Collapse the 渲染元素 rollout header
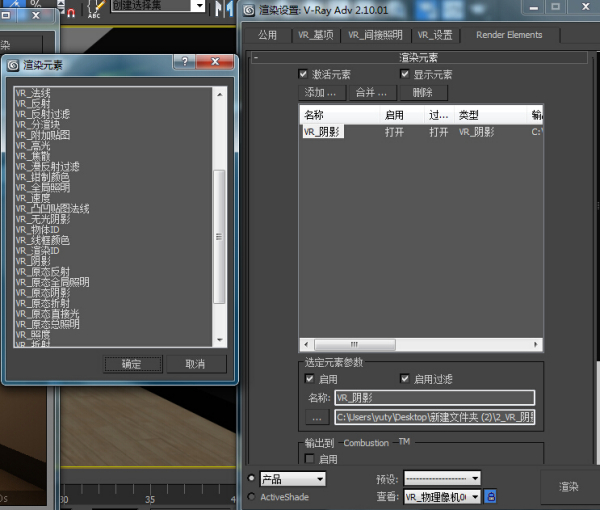The width and height of the screenshot is (600, 510). (419, 57)
